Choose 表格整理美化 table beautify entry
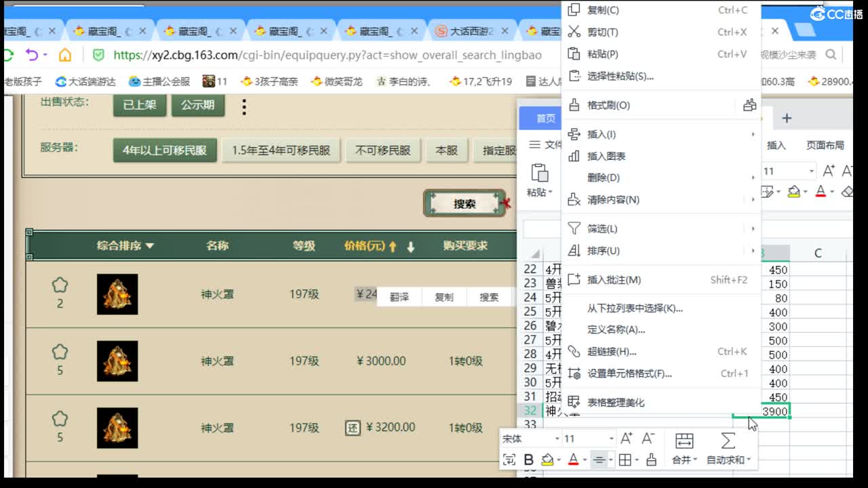The height and width of the screenshot is (488, 868). coord(661,403)
